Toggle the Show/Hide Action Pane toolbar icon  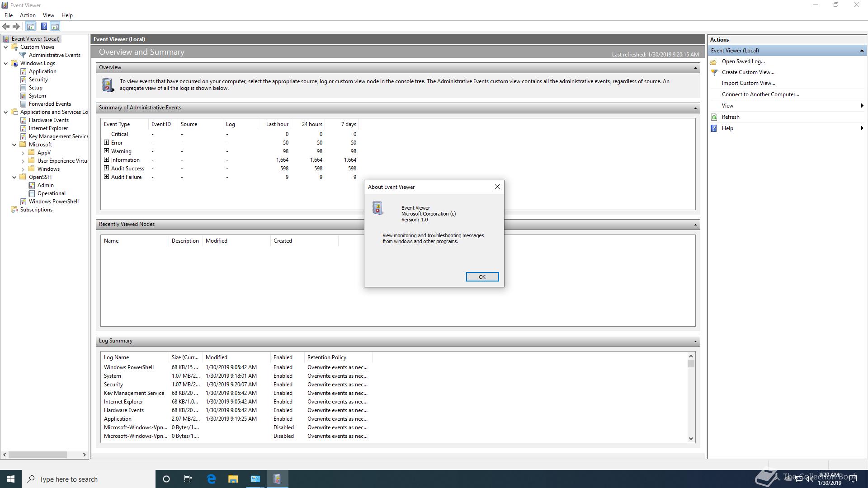[x=55, y=26]
